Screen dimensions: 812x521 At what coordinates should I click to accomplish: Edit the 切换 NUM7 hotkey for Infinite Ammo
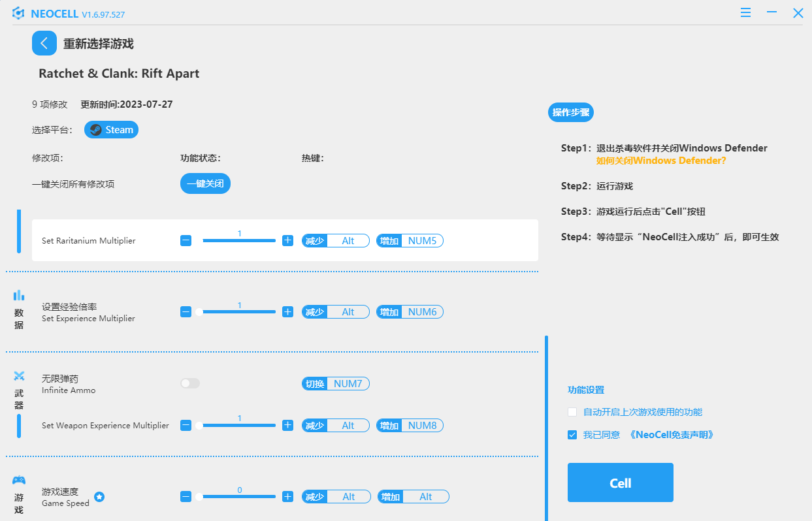pos(336,383)
